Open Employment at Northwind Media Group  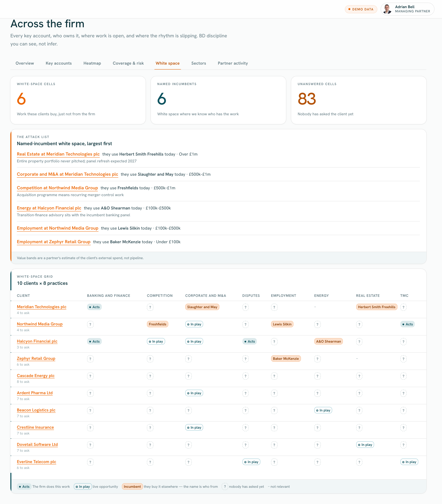58,228
